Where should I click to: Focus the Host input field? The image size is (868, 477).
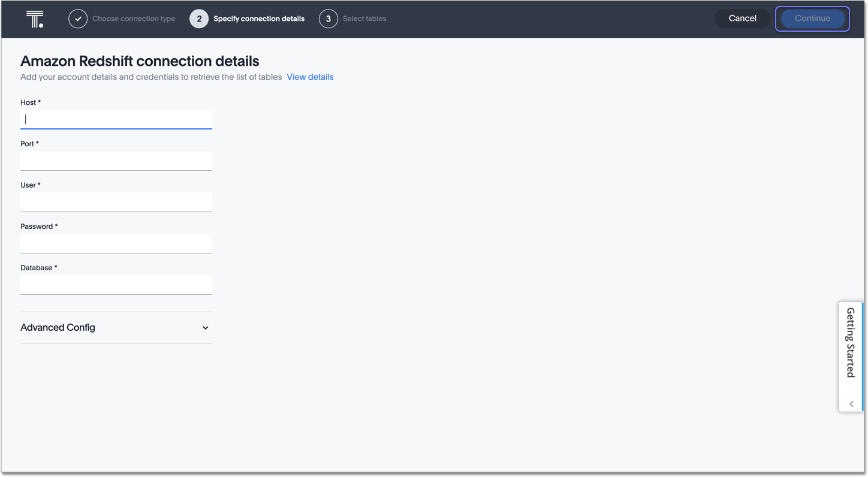pos(116,119)
